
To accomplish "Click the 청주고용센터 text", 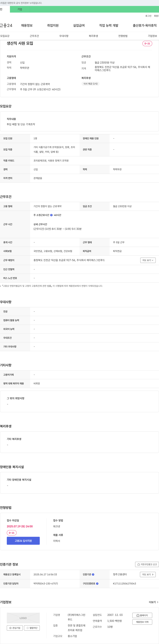I will pos(120,575).
